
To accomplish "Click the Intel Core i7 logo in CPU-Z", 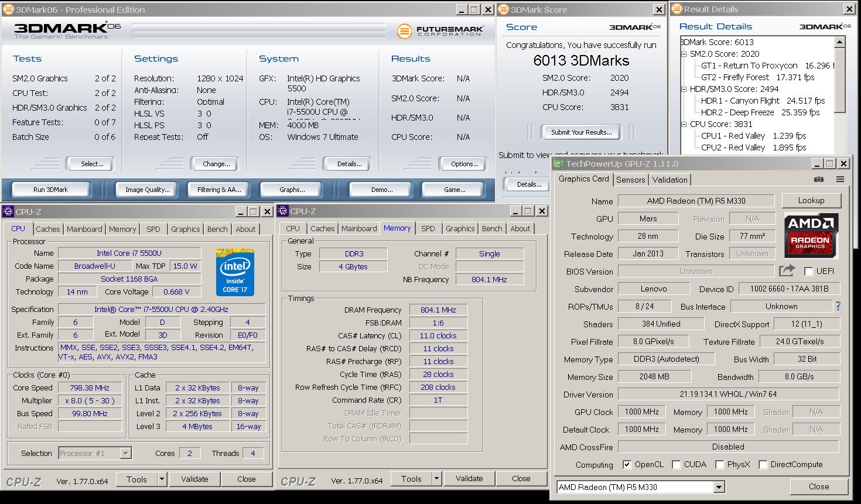I will 235,272.
